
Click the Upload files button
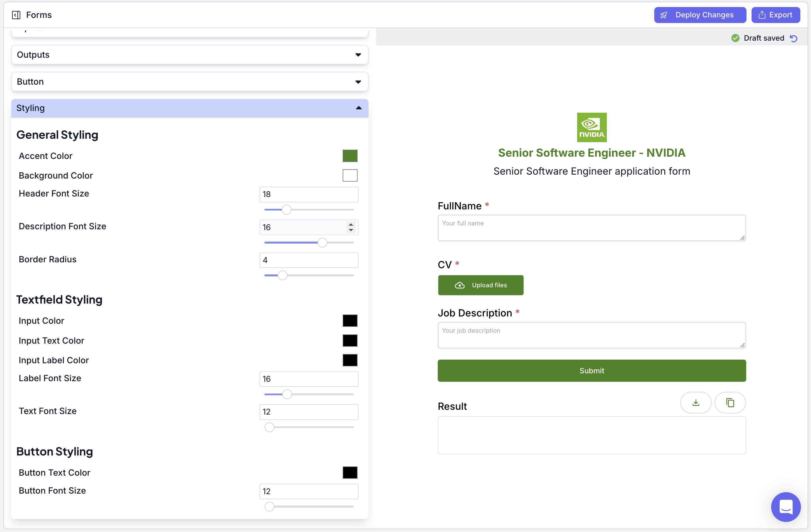coord(480,285)
